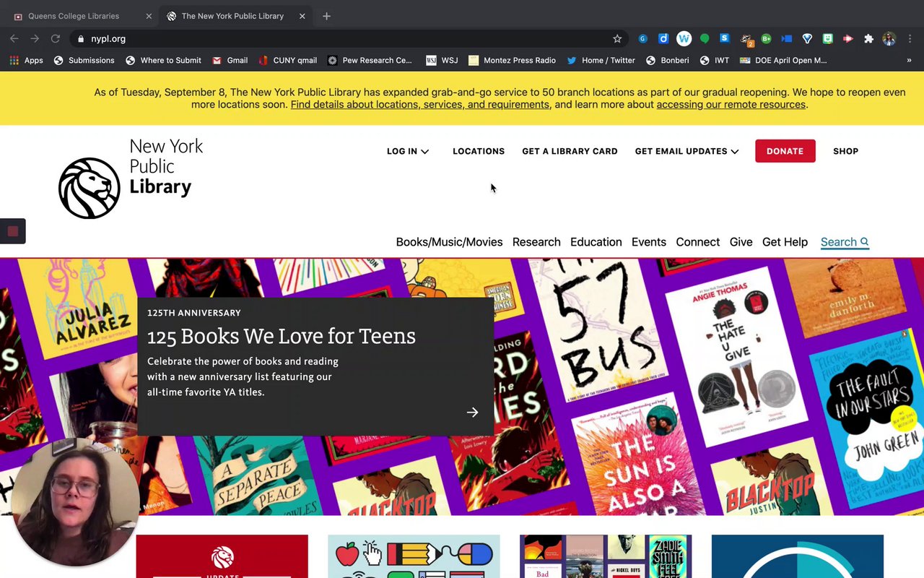Viewport: 924px width, 578px height.
Task: Open Chrome's three-dot menu
Action: (x=909, y=38)
